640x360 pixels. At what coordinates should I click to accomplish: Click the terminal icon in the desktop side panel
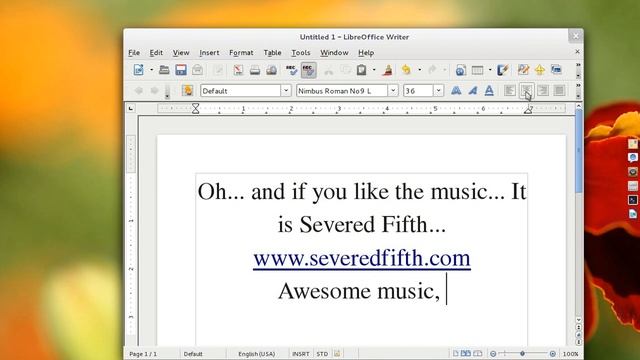(633, 200)
